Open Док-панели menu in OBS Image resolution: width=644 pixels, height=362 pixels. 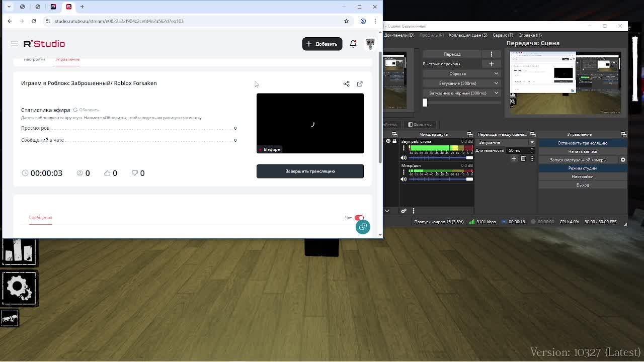[399, 35]
